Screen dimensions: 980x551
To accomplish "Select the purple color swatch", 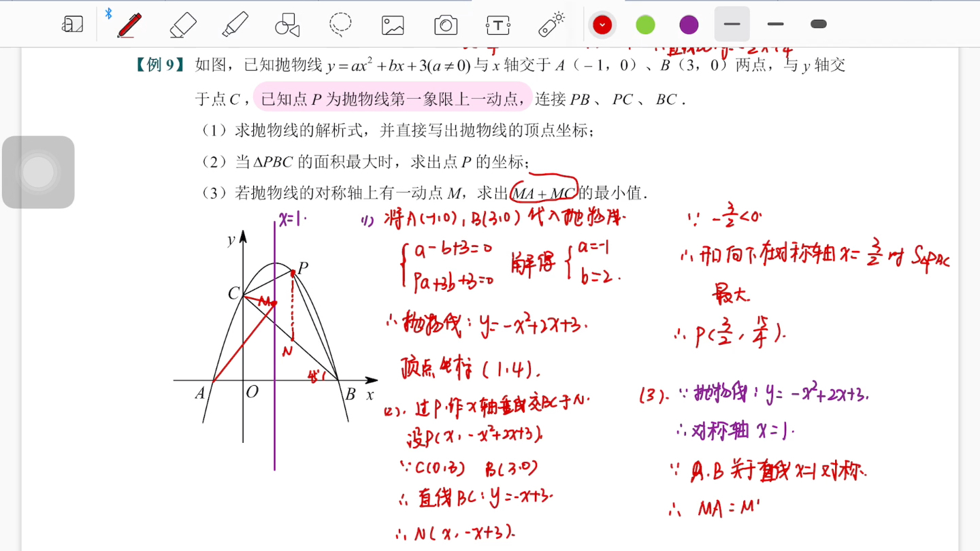I will point(688,24).
